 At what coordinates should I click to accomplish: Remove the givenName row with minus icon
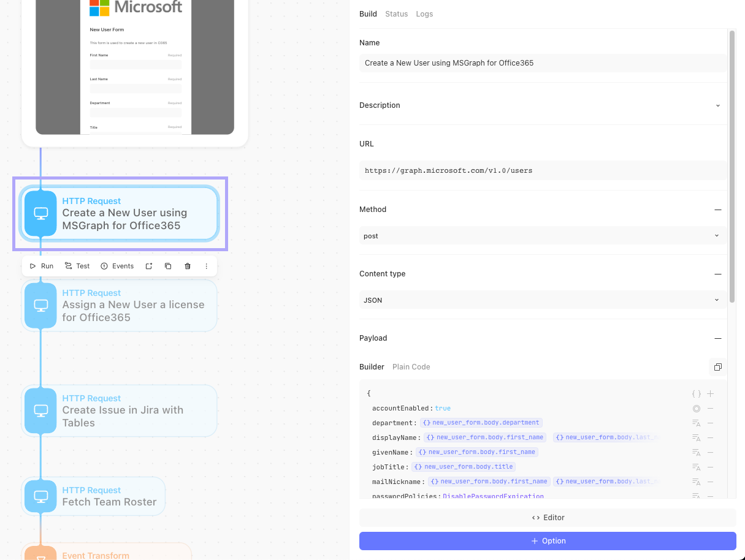coord(710,452)
